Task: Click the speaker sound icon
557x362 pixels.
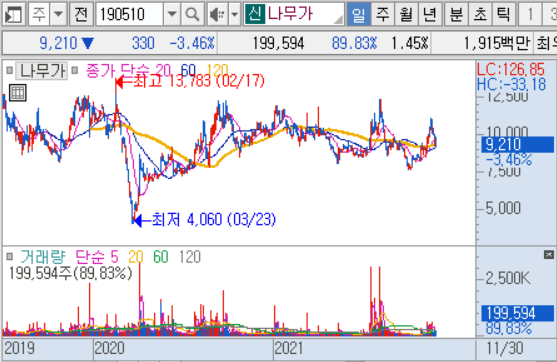Action: [x=217, y=14]
